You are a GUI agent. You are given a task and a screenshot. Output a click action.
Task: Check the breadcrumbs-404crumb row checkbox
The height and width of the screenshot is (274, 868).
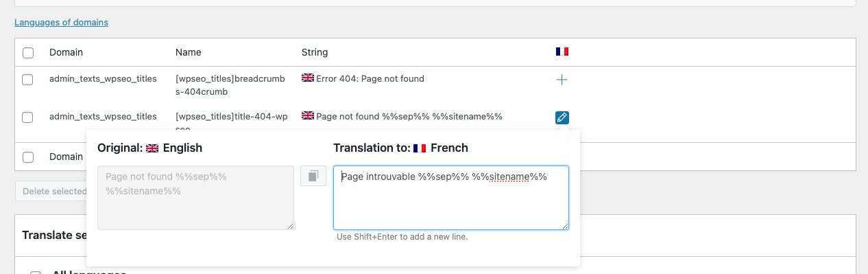27,80
